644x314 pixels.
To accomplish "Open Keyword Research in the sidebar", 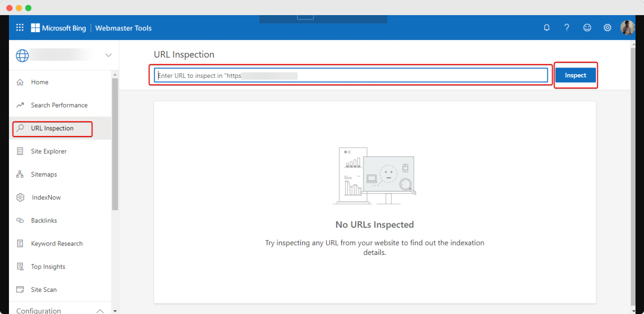I will pyautogui.click(x=57, y=244).
